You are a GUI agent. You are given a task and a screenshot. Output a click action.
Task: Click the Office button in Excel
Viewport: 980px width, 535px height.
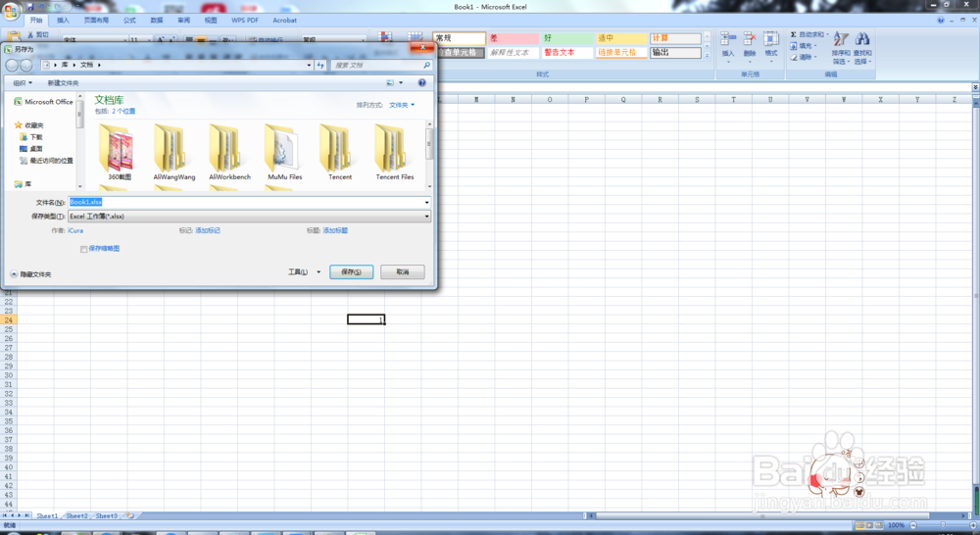[x=11, y=11]
